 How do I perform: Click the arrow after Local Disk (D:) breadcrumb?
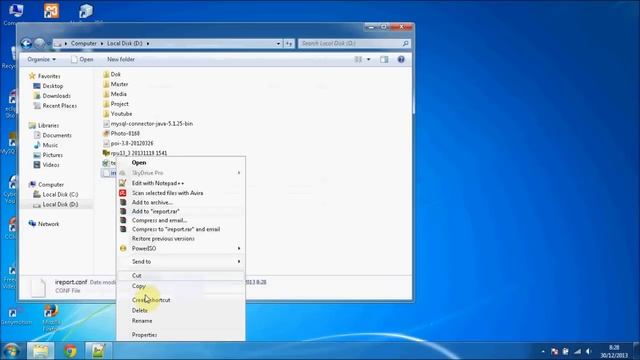pyautogui.click(x=148, y=43)
